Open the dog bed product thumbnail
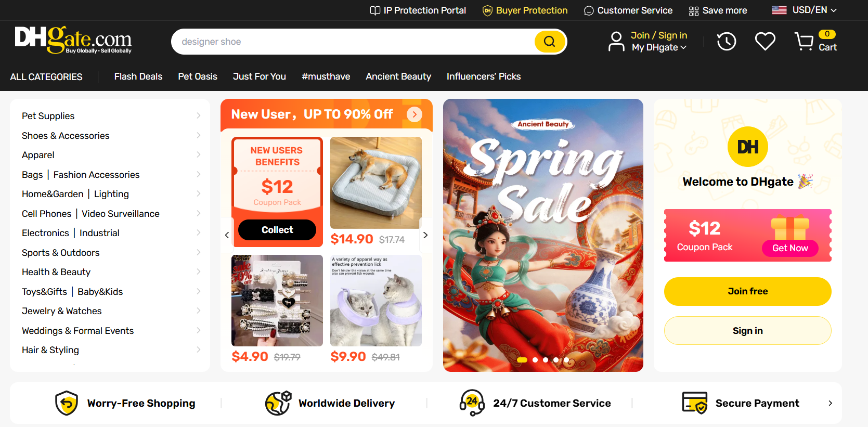 pyautogui.click(x=376, y=183)
